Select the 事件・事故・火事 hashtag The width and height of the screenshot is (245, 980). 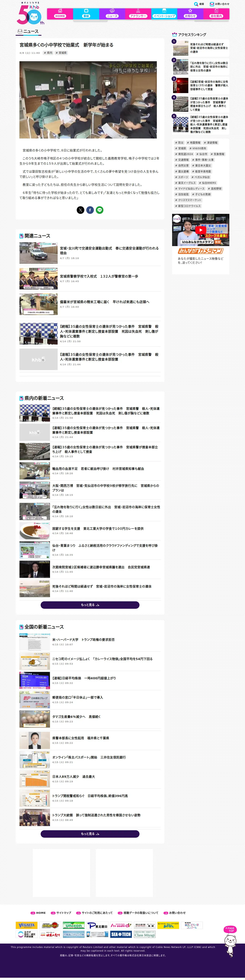(x=203, y=160)
